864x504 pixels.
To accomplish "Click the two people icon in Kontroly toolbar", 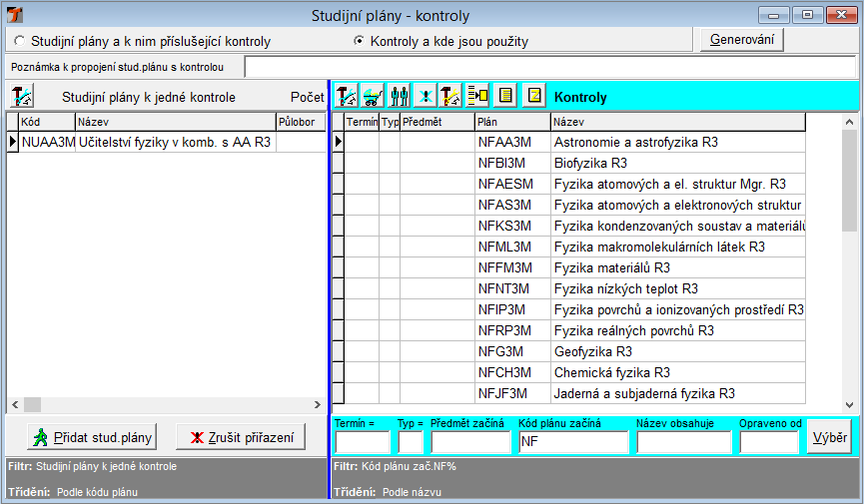I will (399, 97).
